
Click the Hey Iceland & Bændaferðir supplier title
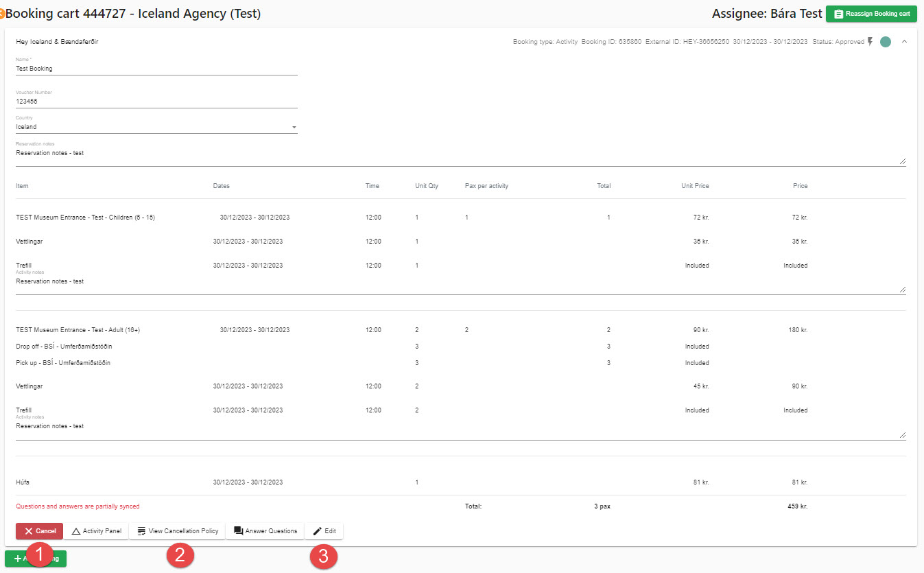tap(57, 42)
